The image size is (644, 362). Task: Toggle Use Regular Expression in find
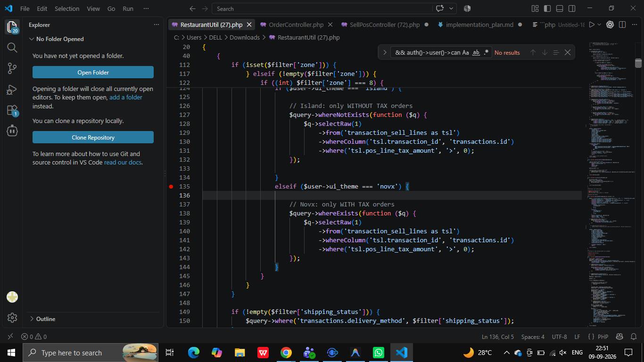tap(486, 52)
